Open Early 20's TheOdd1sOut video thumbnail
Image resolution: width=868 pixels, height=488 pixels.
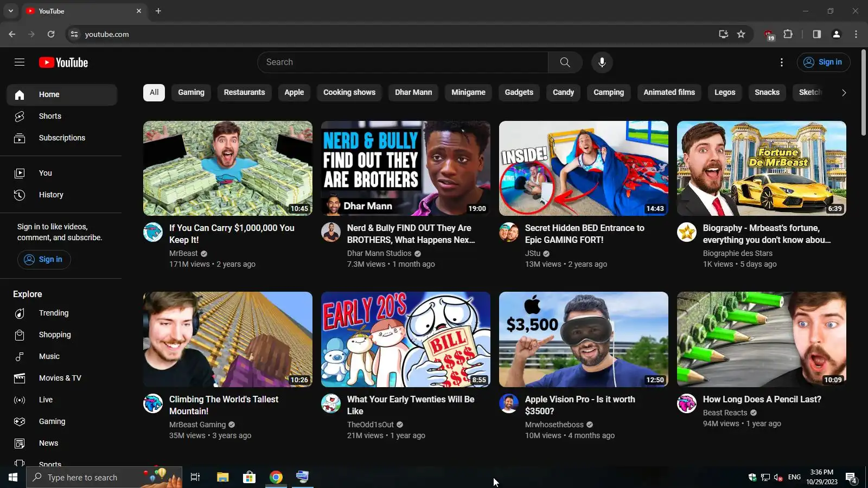pos(406,339)
